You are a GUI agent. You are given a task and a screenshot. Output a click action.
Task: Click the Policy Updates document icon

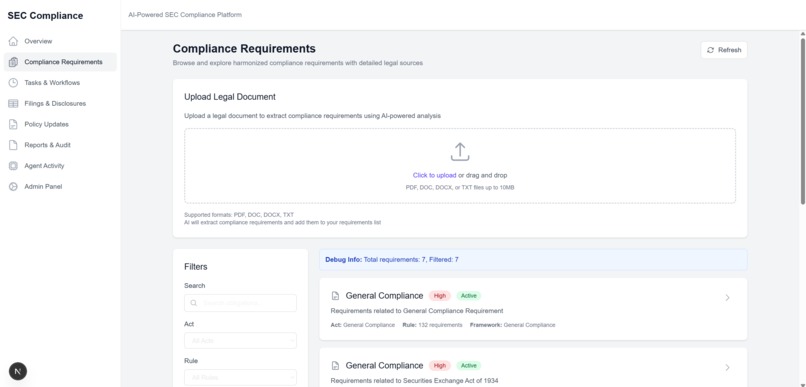(x=13, y=124)
